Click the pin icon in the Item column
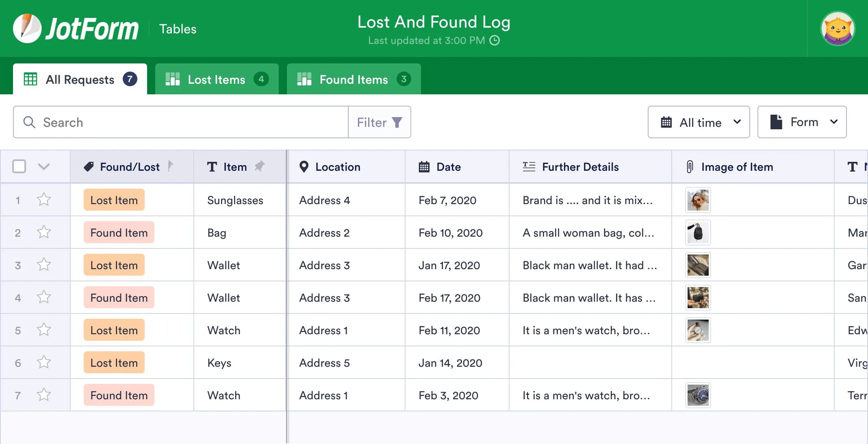Screen dimensions: 868x444 click(x=259, y=166)
